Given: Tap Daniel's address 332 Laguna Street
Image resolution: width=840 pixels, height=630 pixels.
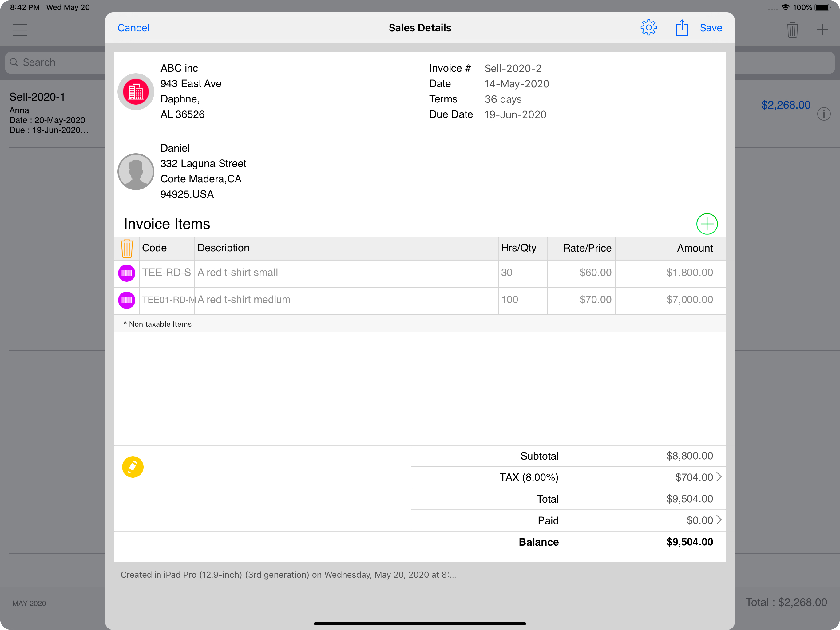Looking at the screenshot, I should click(203, 164).
